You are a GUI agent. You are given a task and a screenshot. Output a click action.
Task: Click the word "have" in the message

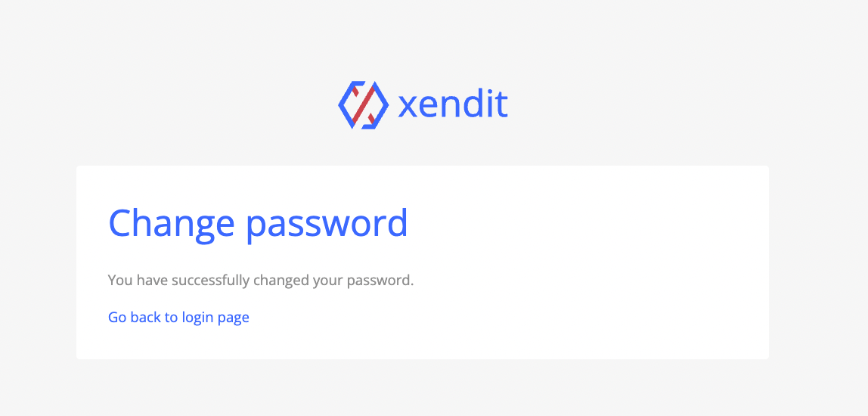click(x=153, y=280)
